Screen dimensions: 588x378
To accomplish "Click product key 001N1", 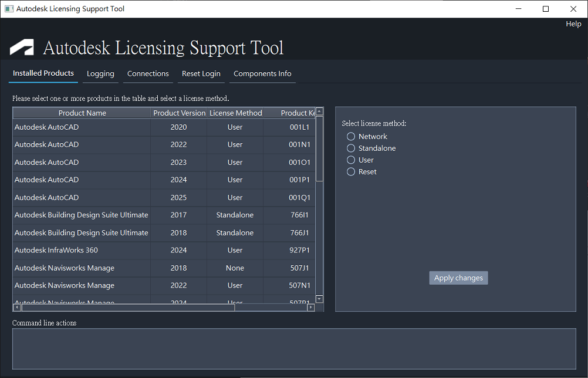I will click(299, 144).
